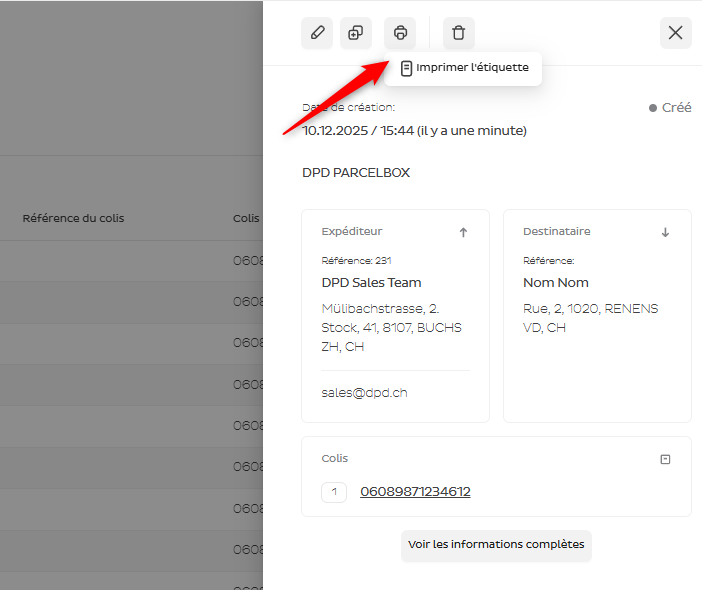Click the sales@dpd.ch email text
Screen dimensions: 702x590
point(364,393)
